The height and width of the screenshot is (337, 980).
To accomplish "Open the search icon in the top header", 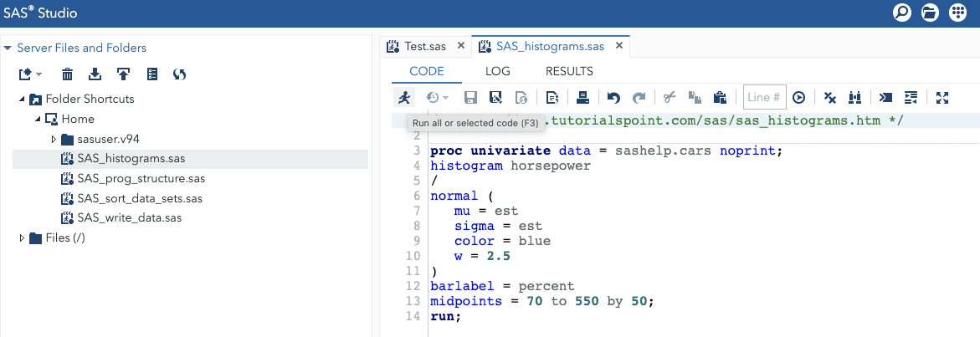I will [x=902, y=13].
